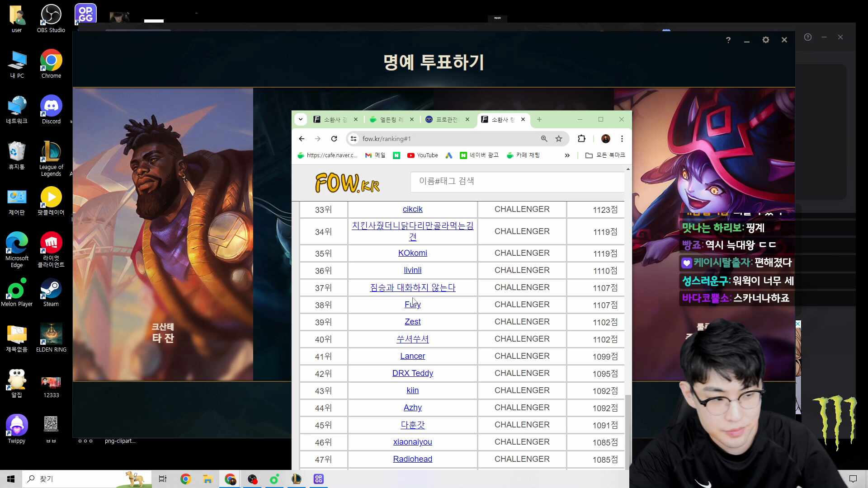Open the Chrome profile avatar

[x=606, y=139]
